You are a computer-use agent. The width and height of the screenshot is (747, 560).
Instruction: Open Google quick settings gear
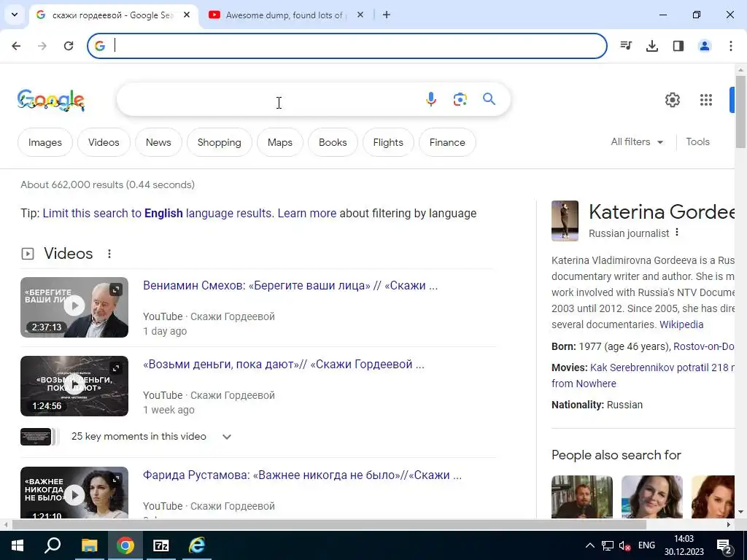[x=672, y=100]
